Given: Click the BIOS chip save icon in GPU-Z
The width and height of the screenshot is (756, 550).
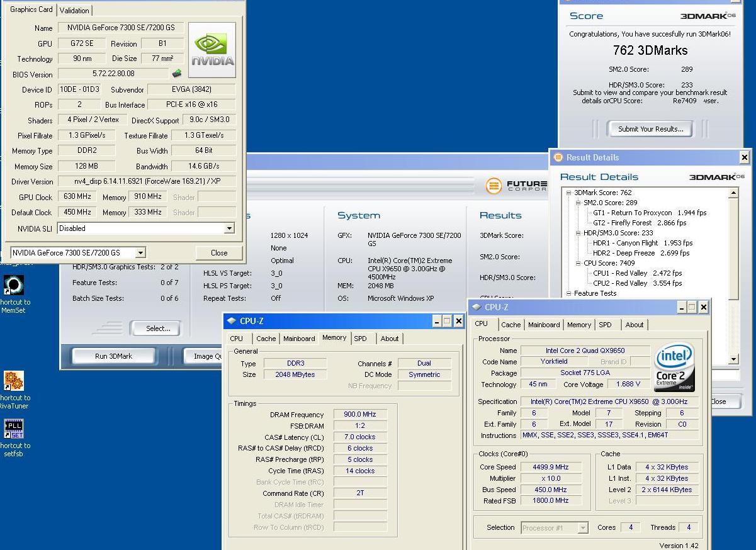Looking at the screenshot, I should tap(177, 74).
